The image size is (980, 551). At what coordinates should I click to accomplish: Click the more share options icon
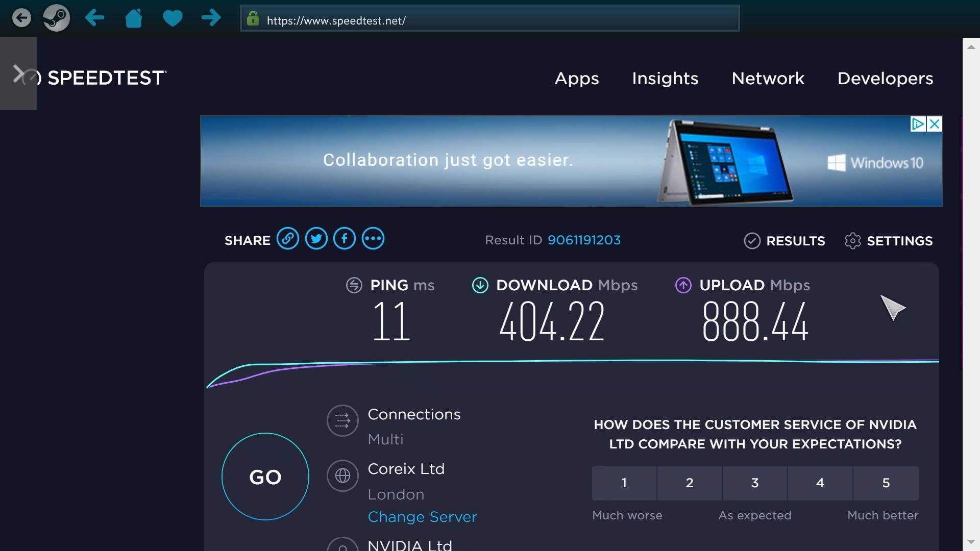(x=373, y=238)
